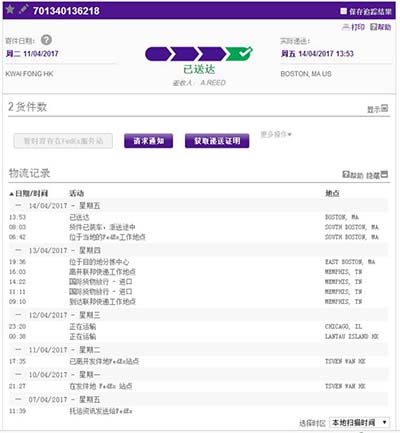Click the printer icon to print
The height and width of the screenshot is (433, 400).
pyautogui.click(x=346, y=27)
